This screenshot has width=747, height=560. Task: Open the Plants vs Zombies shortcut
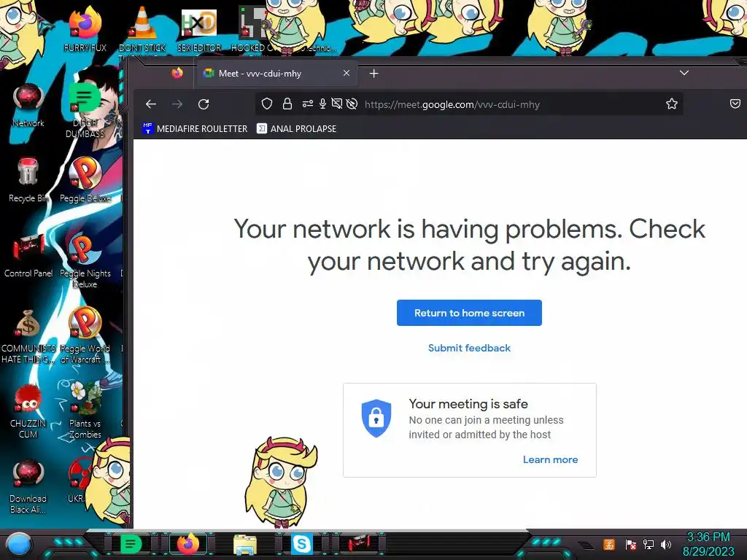point(85,411)
